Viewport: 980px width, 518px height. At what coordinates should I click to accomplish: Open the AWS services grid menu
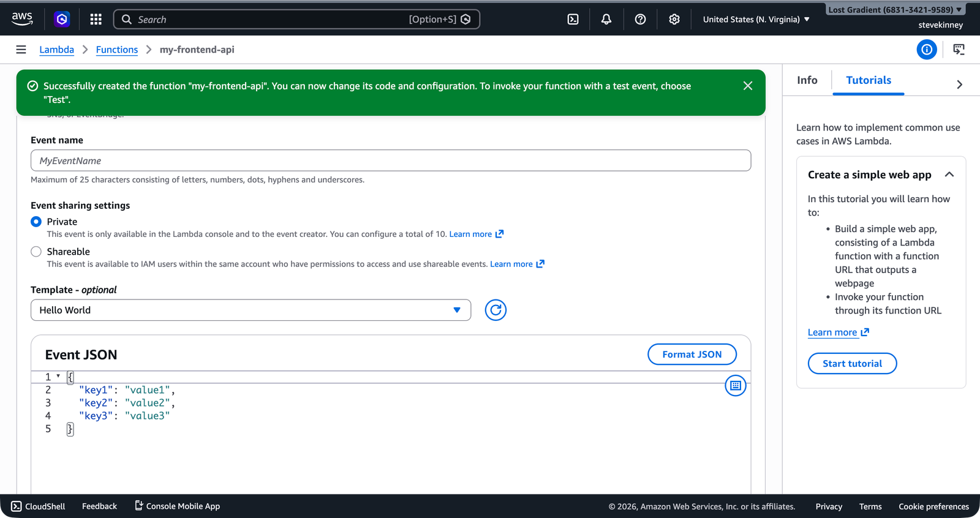(x=96, y=20)
